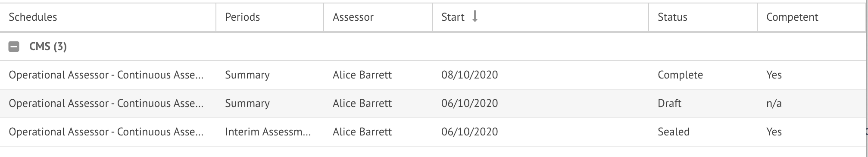Open the Complete status assessment row
The image size is (868, 157).
(x=432, y=75)
